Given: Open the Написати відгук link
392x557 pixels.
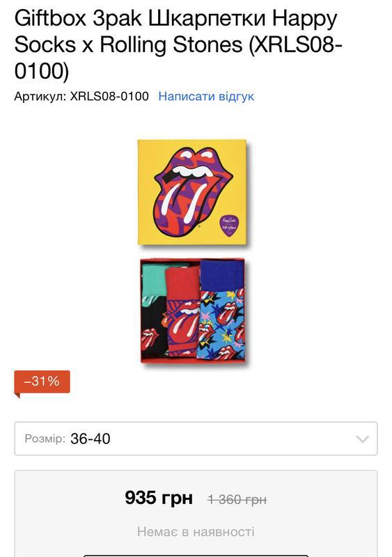Looking at the screenshot, I should 206,96.
